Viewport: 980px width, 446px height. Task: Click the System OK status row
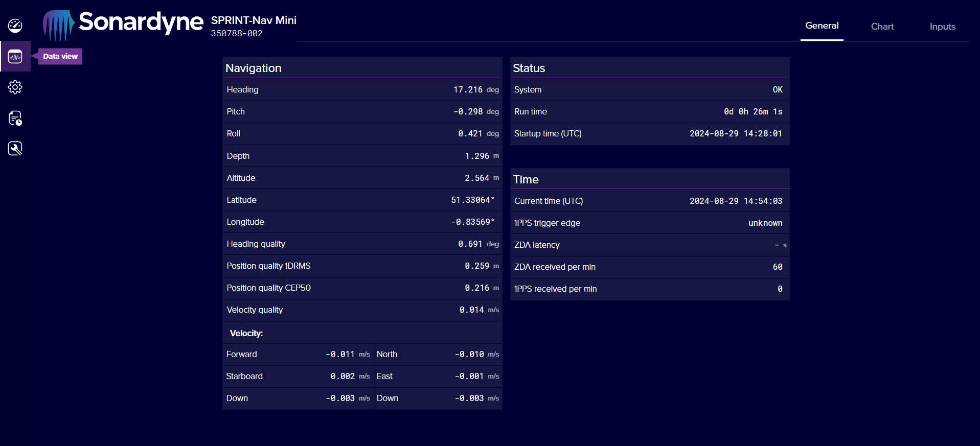649,90
